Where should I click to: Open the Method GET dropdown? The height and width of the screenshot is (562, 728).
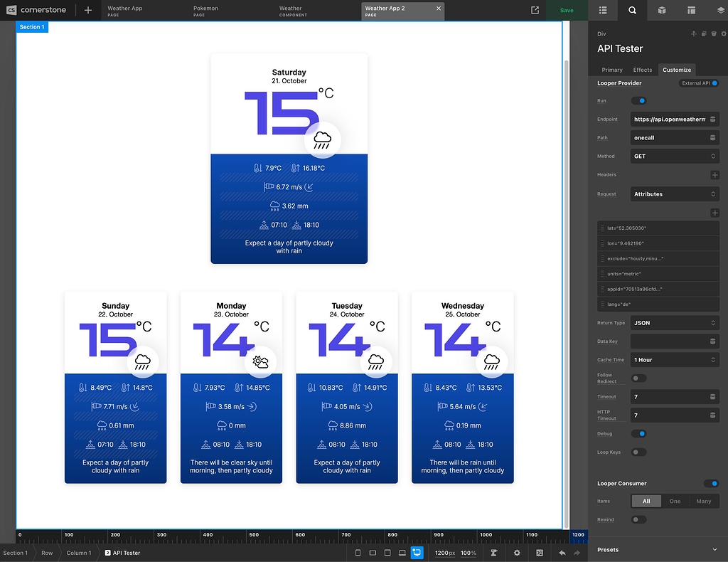coord(675,157)
